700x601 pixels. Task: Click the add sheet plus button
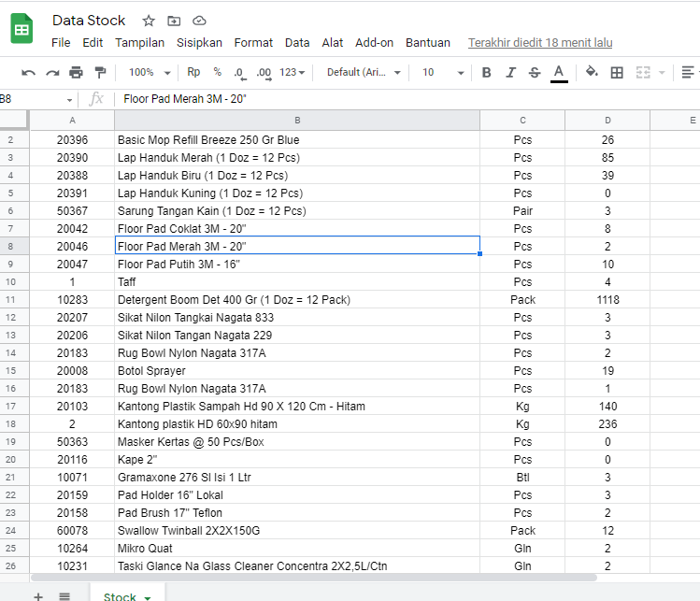tap(38, 596)
